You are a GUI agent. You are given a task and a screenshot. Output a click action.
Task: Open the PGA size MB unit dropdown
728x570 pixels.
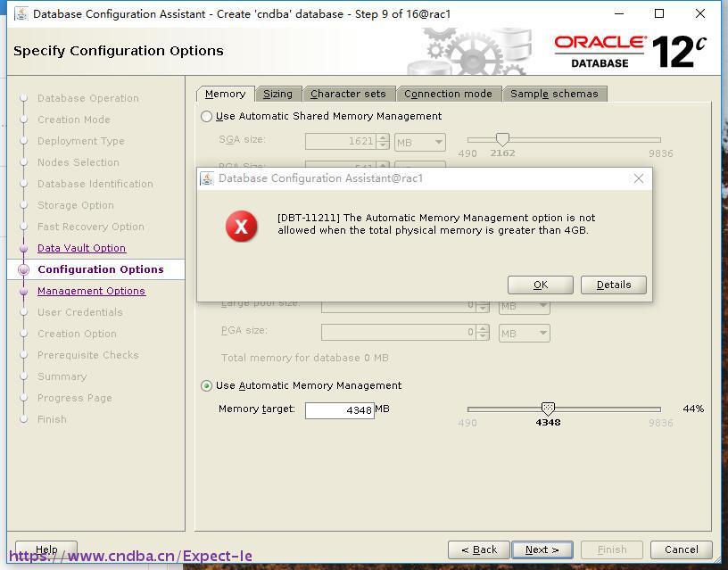coord(525,334)
